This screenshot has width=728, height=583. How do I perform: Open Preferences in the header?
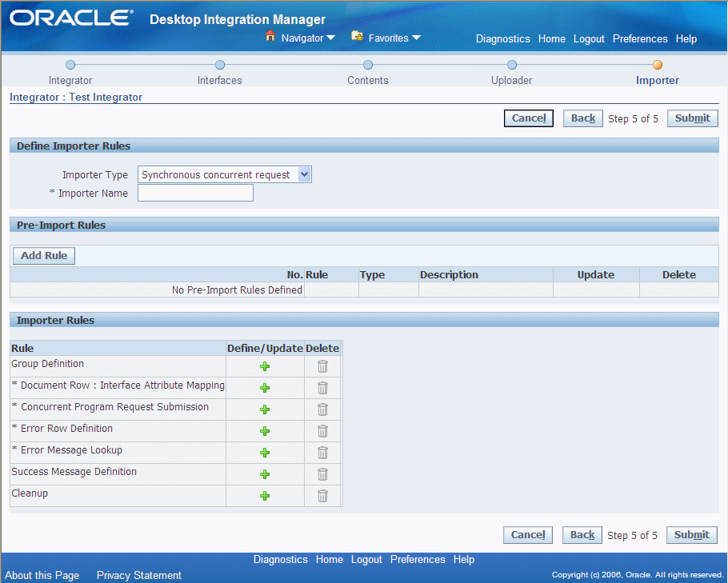(x=640, y=38)
